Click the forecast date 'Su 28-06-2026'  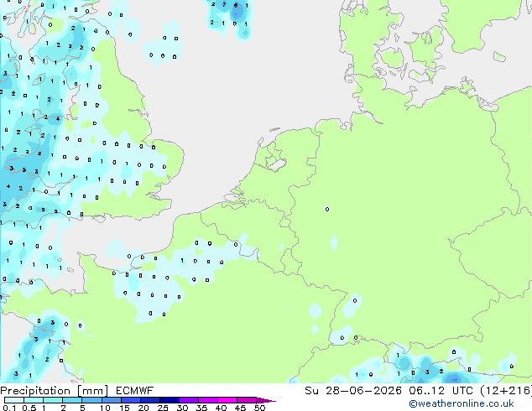353,391
